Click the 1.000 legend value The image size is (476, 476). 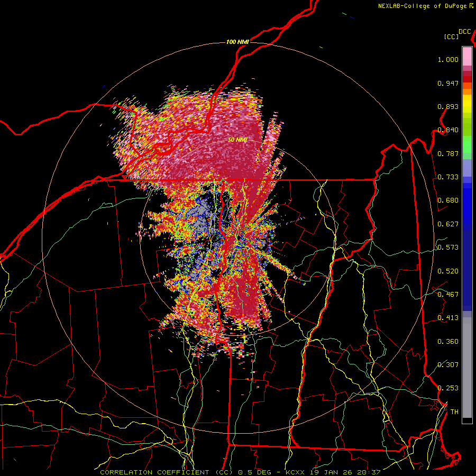point(448,59)
